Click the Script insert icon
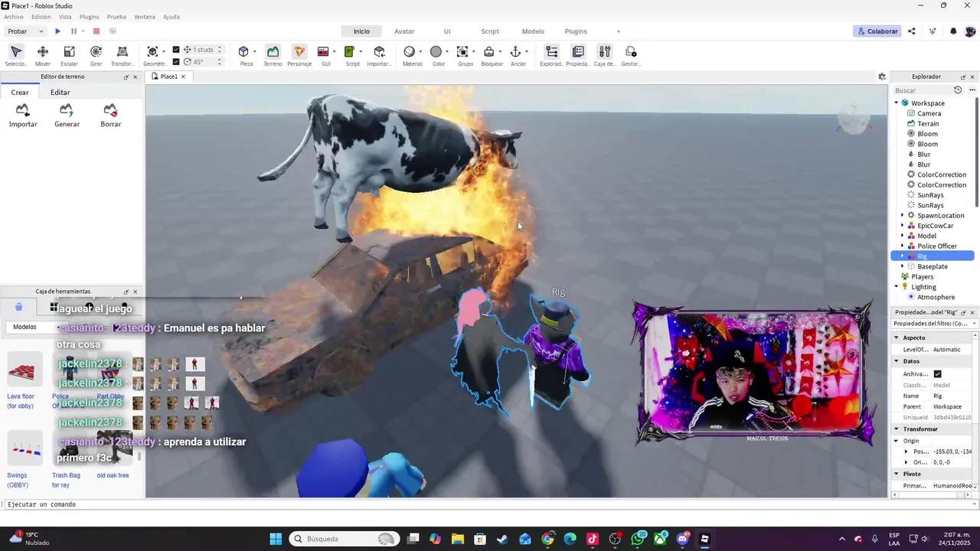The image size is (980, 551). [x=349, y=52]
